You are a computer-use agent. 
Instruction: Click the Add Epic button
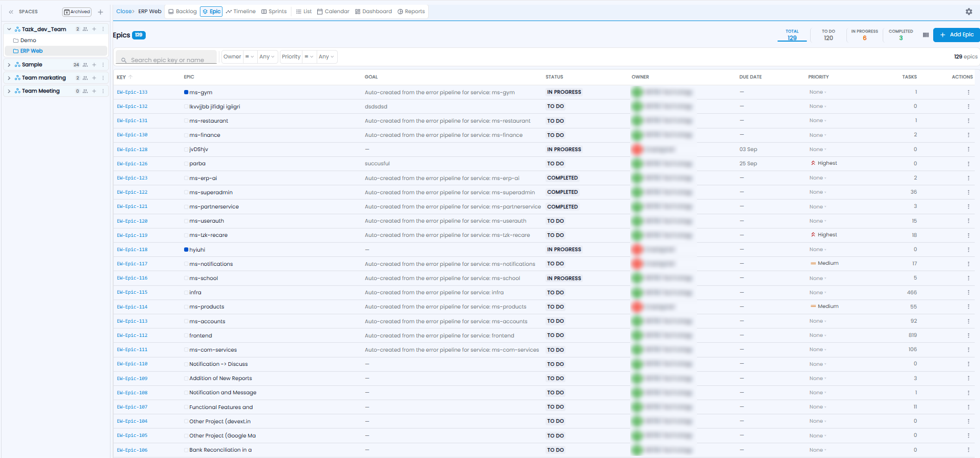[956, 35]
